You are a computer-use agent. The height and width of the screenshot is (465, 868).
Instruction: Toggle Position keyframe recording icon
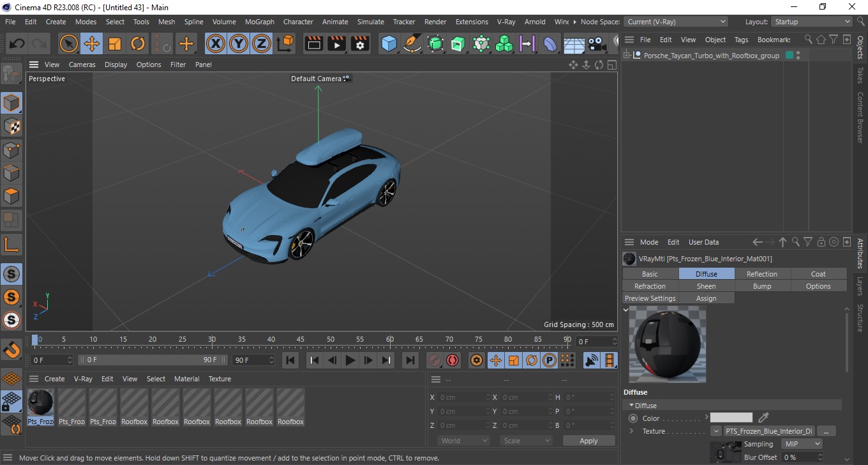pyautogui.click(x=495, y=360)
